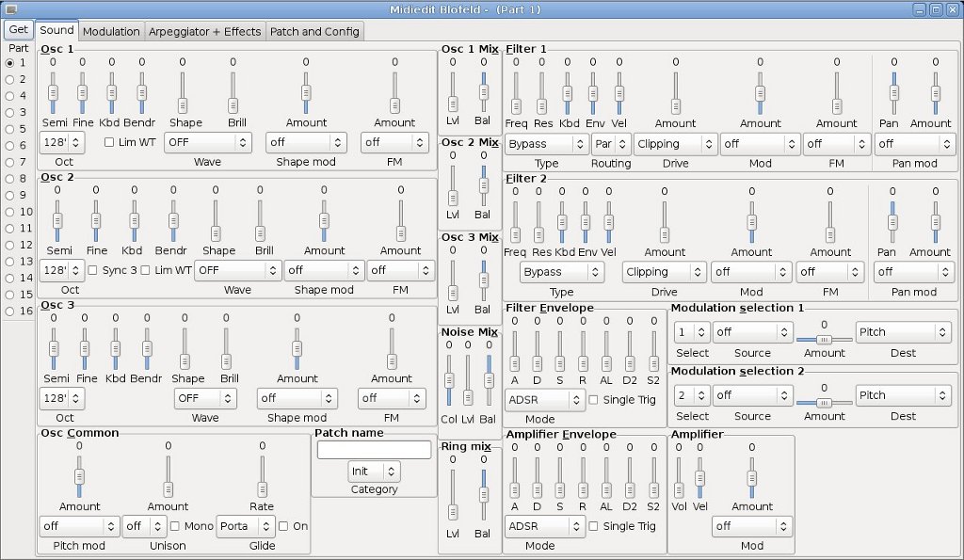The image size is (964, 560).
Task: Open the Patch and Config tab
Action: click(314, 31)
